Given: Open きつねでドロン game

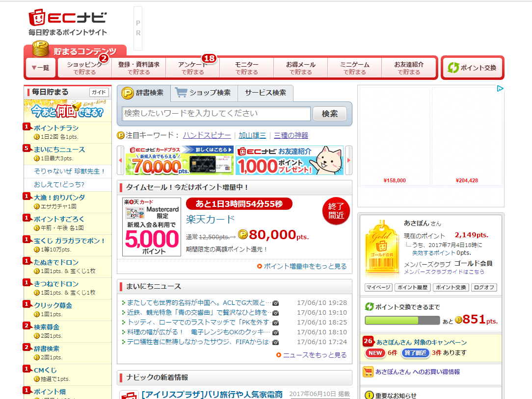Looking at the screenshot, I should 56,284.
